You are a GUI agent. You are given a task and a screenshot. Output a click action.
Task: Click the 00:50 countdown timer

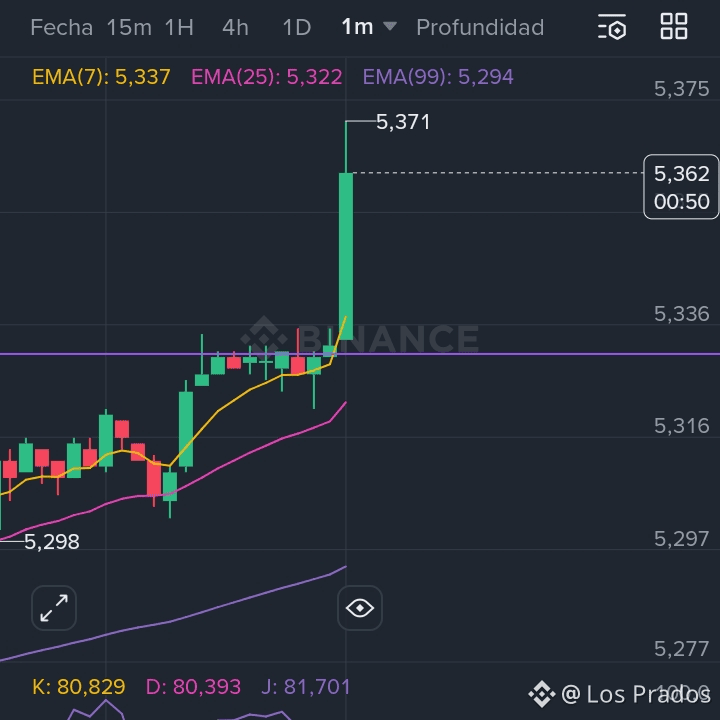pyautogui.click(x=681, y=202)
